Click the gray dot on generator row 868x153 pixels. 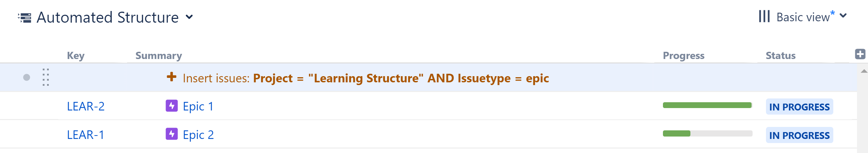point(26,78)
